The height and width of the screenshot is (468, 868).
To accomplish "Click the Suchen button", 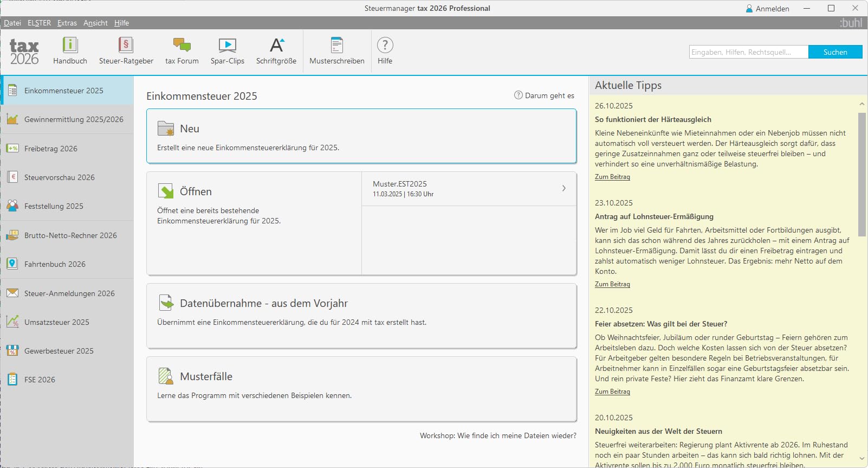I will point(835,52).
